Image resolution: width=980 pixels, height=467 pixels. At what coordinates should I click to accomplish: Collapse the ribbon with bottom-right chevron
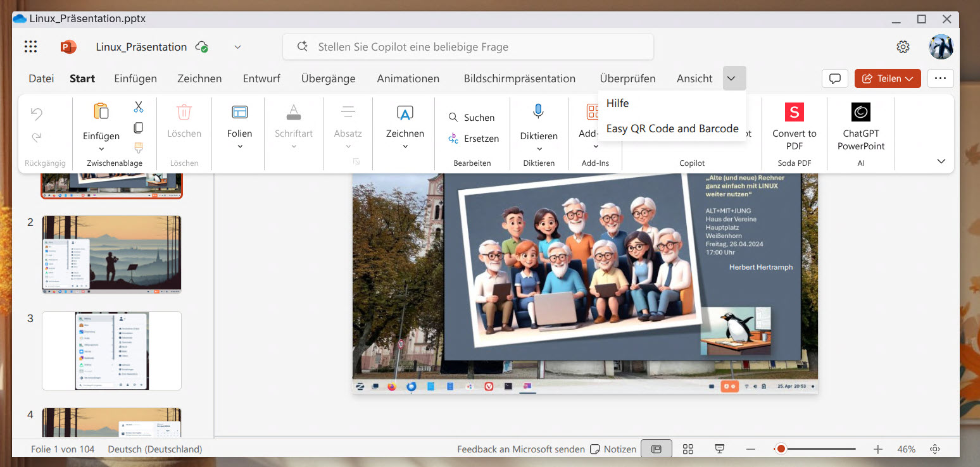pos(941,161)
